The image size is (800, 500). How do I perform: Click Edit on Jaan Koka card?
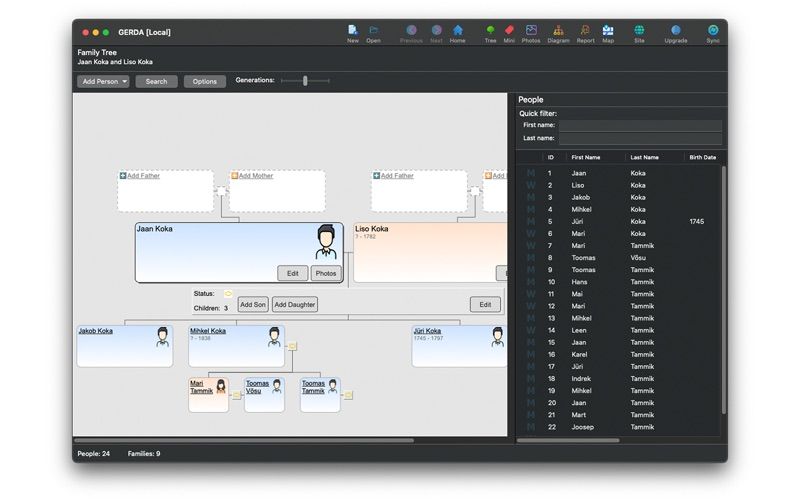tap(292, 273)
